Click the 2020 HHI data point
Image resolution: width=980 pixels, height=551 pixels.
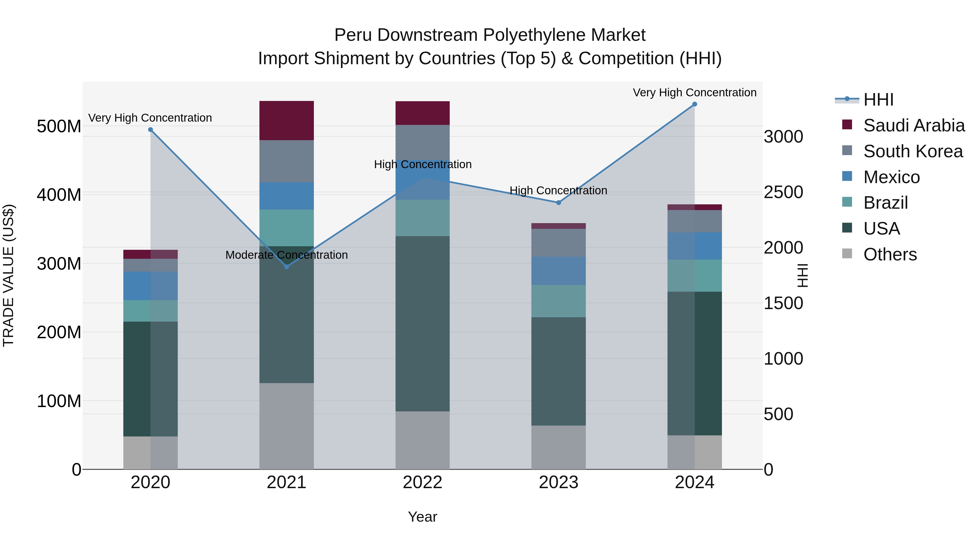coord(151,130)
